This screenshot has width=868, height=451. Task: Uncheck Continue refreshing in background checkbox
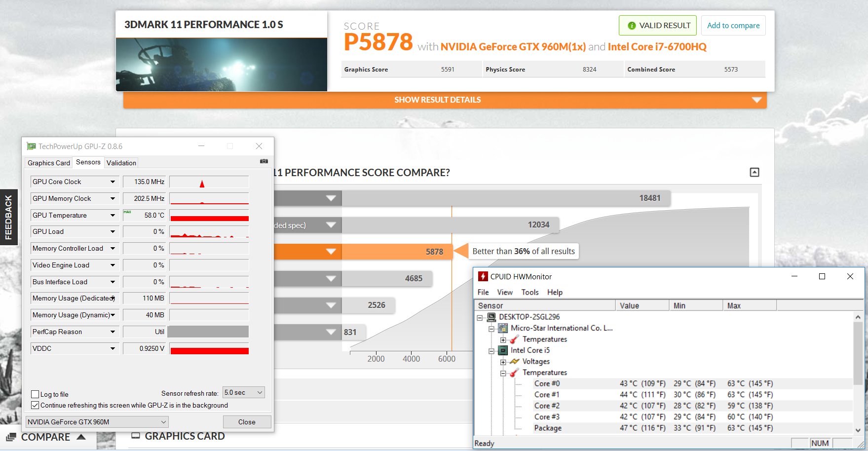pos(35,405)
